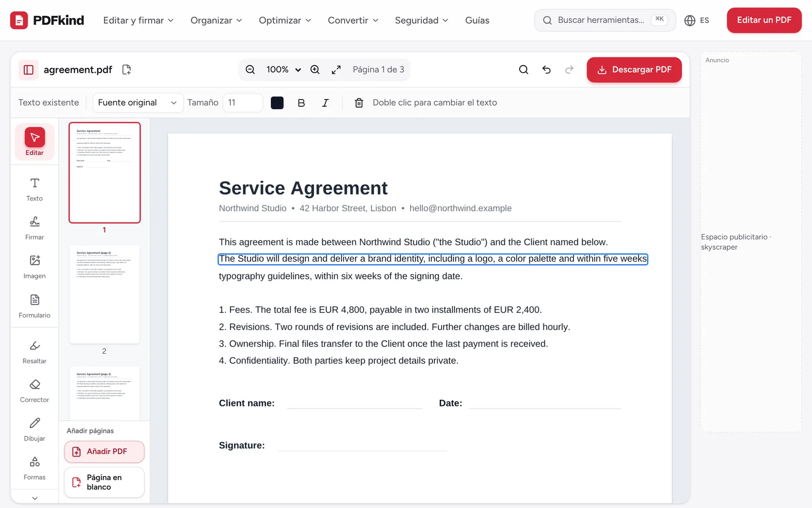Click the '1. Fees' line

380,310
